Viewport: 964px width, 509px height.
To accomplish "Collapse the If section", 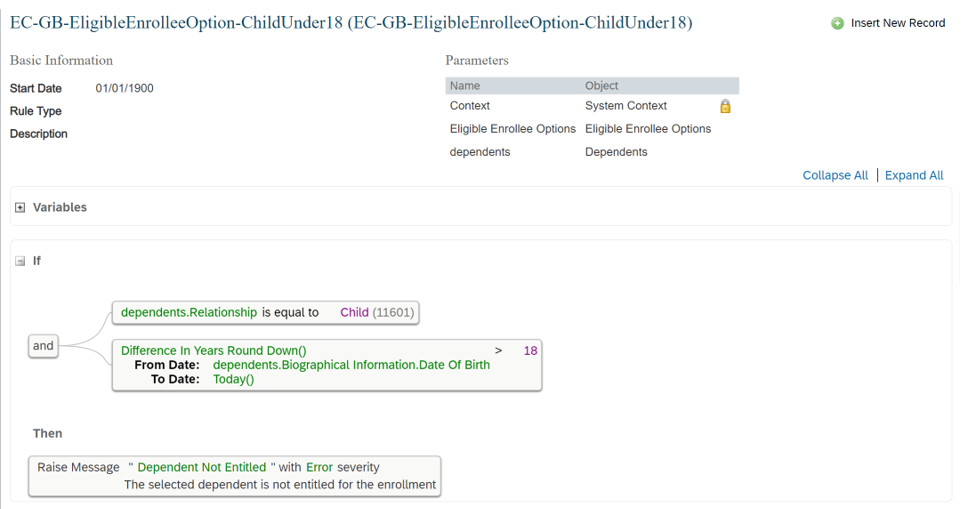I will point(20,261).
